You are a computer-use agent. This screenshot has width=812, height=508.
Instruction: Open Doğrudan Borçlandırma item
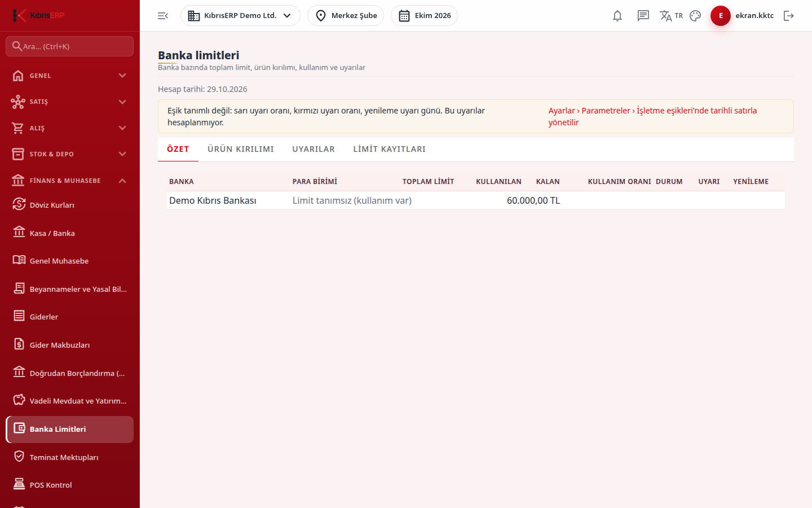70,373
